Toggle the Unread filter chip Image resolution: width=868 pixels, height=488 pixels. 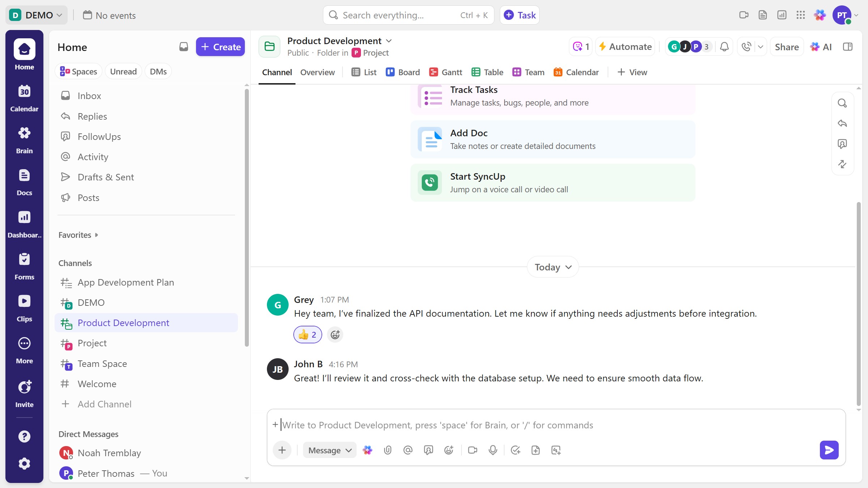click(123, 72)
